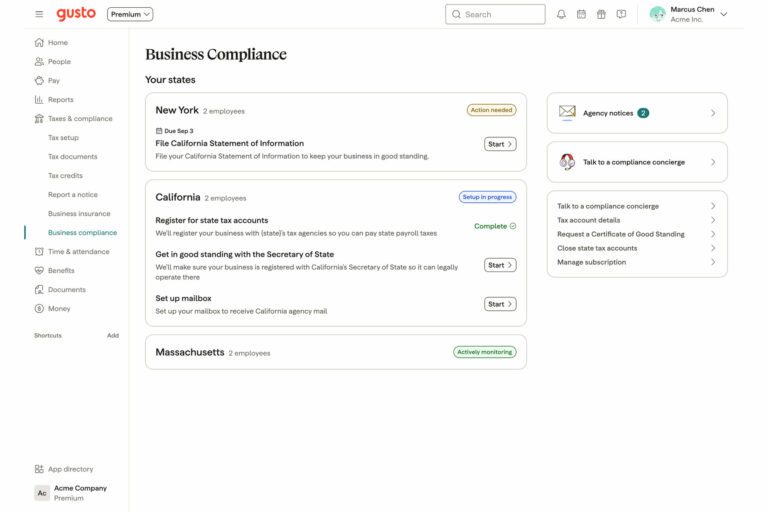Click the Documents icon in sidebar
The image size is (768, 512).
tap(39, 290)
